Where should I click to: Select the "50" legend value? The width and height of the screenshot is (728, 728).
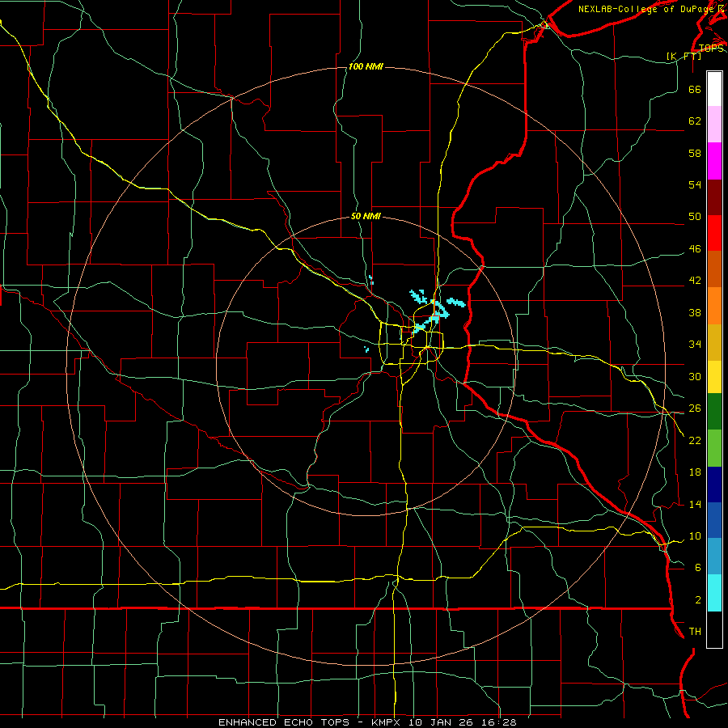coord(695,217)
